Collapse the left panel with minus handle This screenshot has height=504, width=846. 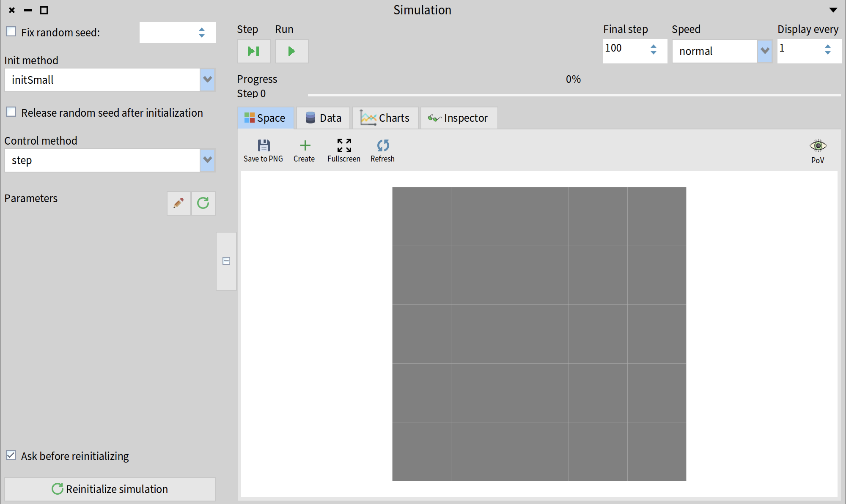point(226,261)
